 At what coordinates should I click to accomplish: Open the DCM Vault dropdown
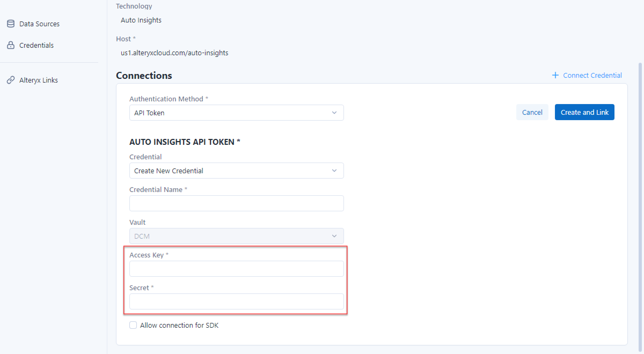coord(231,236)
